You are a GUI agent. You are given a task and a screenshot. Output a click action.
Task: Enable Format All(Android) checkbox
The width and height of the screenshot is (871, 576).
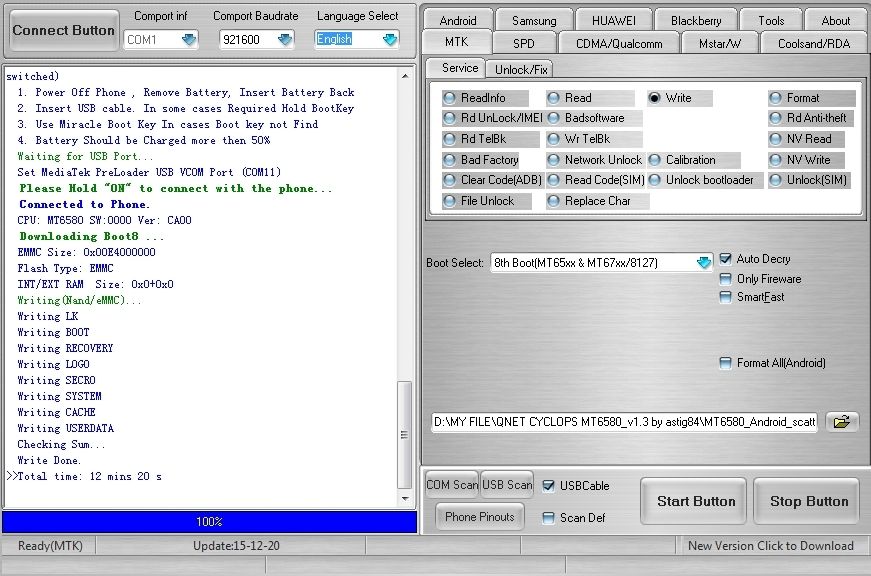tap(726, 363)
